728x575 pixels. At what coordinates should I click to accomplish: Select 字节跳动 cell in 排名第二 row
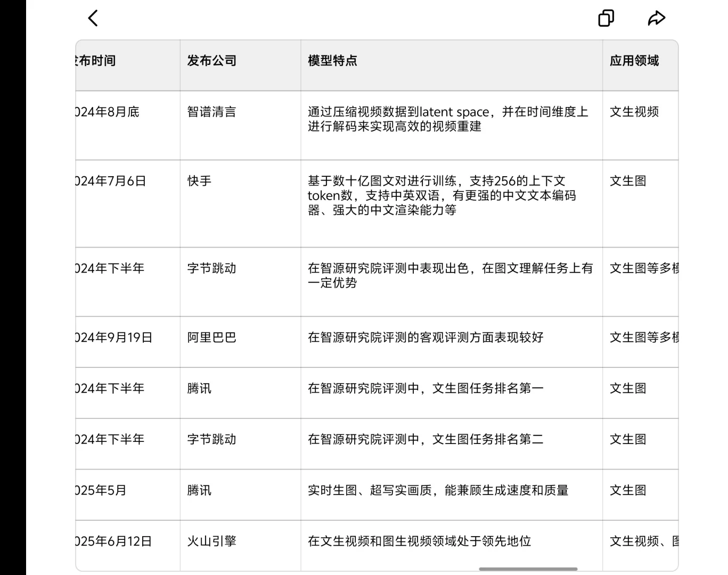(x=240, y=444)
